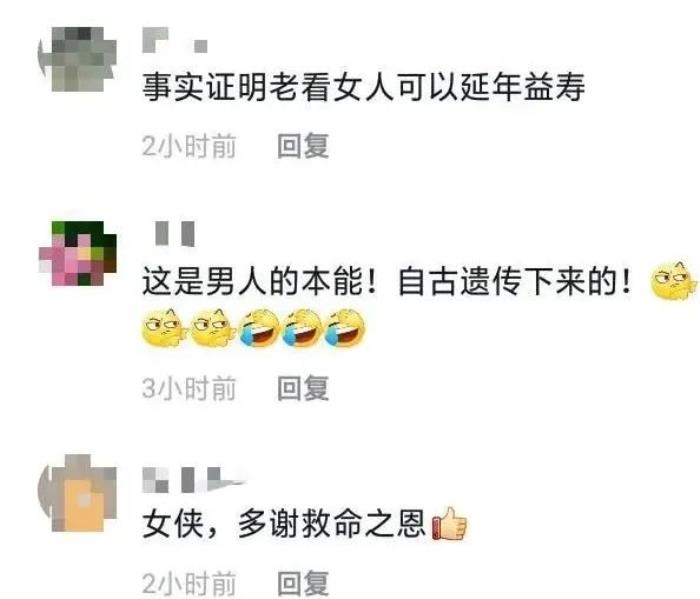This screenshot has width=700, height=599.
Task: Click the thumbs-up emoji after 救命之恩
Action: 450,523
